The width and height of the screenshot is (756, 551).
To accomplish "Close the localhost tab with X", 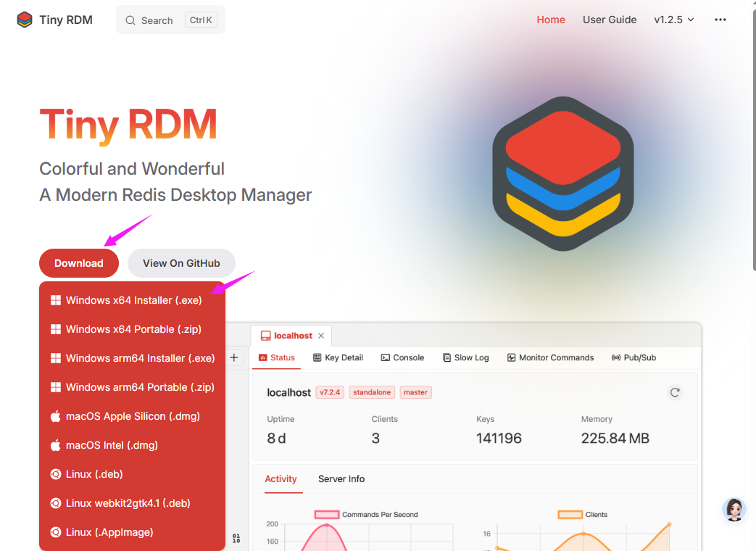I will 321,336.
